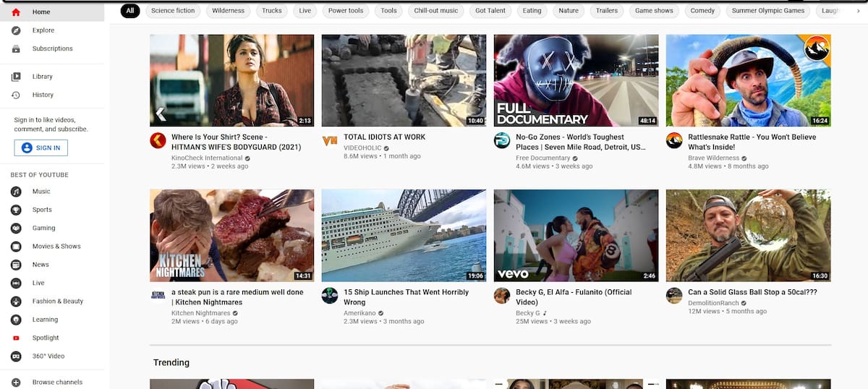Open the Gaming category icon

(16, 228)
